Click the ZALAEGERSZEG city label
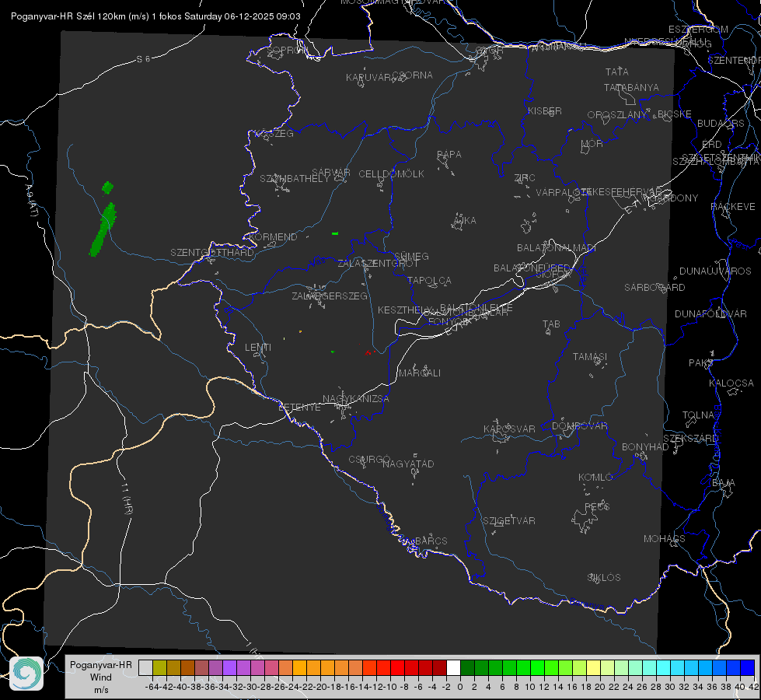The height and width of the screenshot is (700, 761). tap(330, 296)
